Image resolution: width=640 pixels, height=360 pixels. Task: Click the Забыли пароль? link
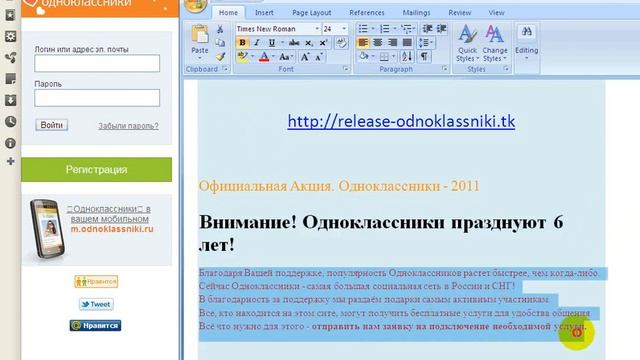(x=128, y=126)
